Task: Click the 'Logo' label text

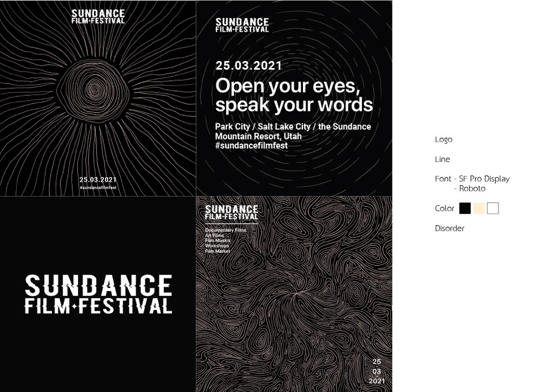Action: click(x=443, y=140)
